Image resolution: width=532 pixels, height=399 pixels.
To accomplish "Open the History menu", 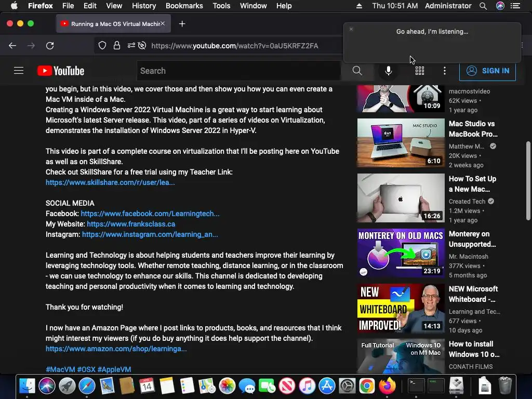I will pyautogui.click(x=144, y=6).
